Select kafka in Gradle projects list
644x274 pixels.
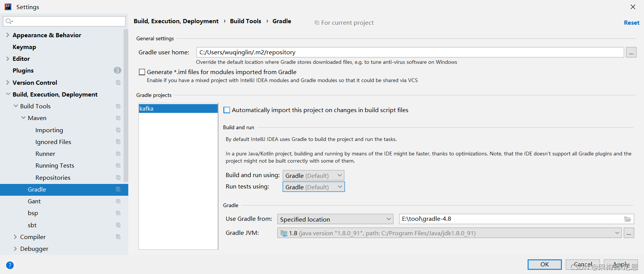click(x=178, y=109)
